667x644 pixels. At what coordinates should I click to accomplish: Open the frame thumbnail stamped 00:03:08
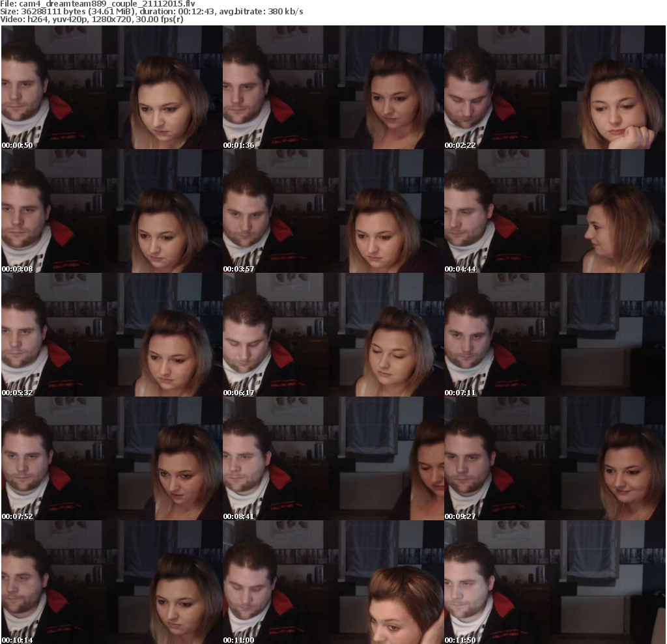click(x=112, y=211)
